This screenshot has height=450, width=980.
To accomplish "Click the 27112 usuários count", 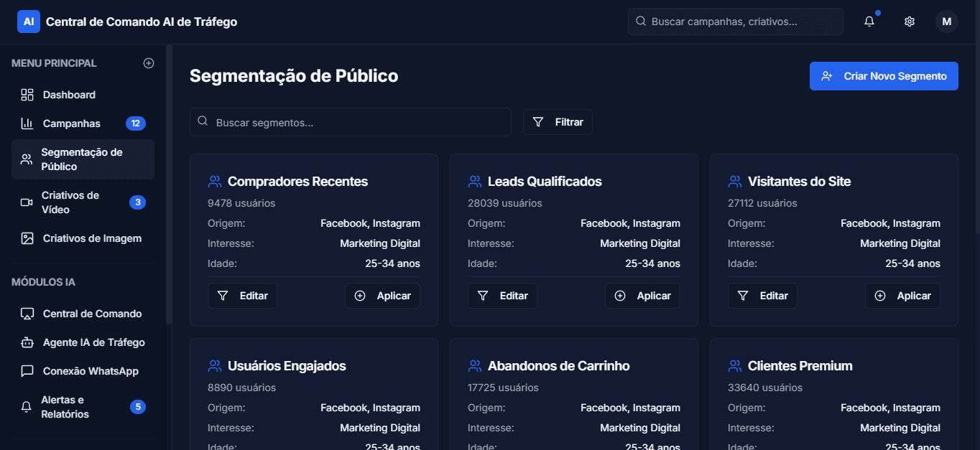I will tap(762, 203).
